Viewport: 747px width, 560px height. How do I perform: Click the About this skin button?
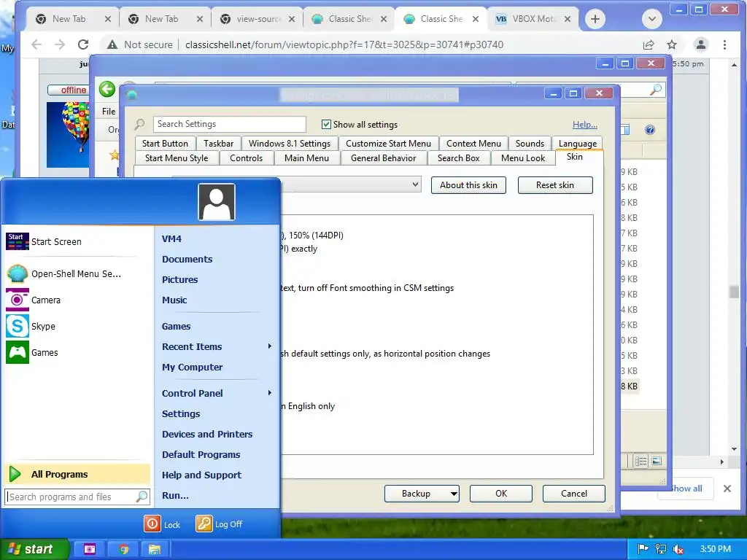[468, 185]
